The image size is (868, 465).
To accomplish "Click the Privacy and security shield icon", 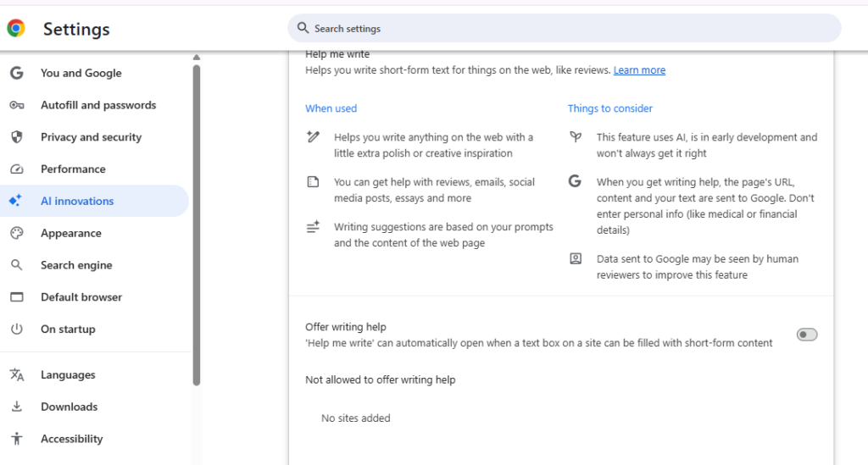I will pyautogui.click(x=16, y=137).
